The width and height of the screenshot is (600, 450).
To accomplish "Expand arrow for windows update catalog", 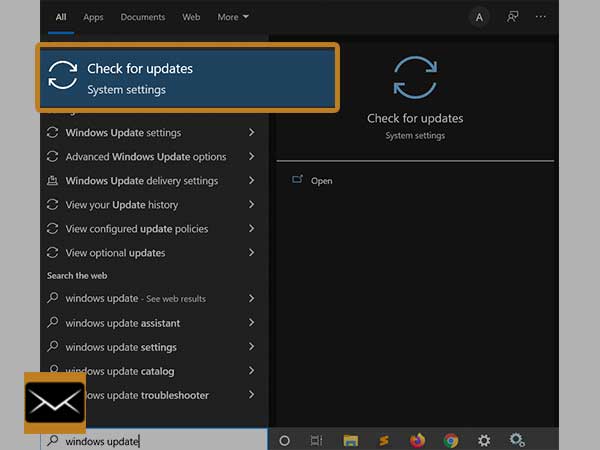I will point(251,370).
